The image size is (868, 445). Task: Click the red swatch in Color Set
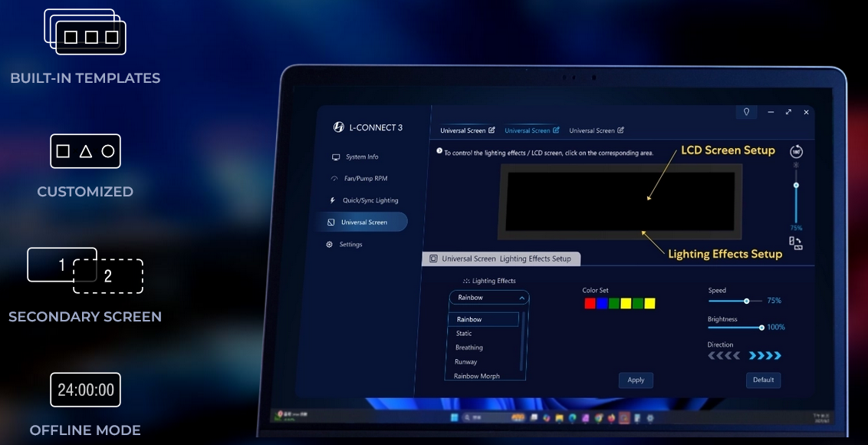(x=590, y=304)
